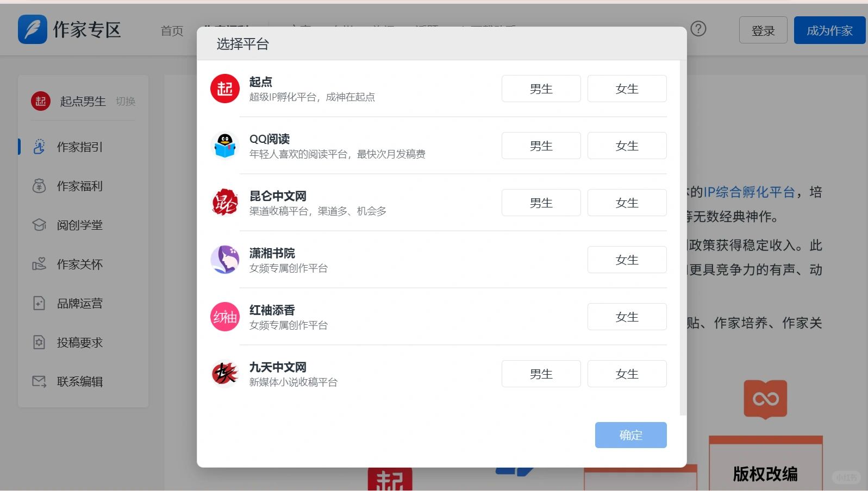This screenshot has height=491, width=868.
Task: Select 女生 for 九天中文网
Action: click(627, 374)
